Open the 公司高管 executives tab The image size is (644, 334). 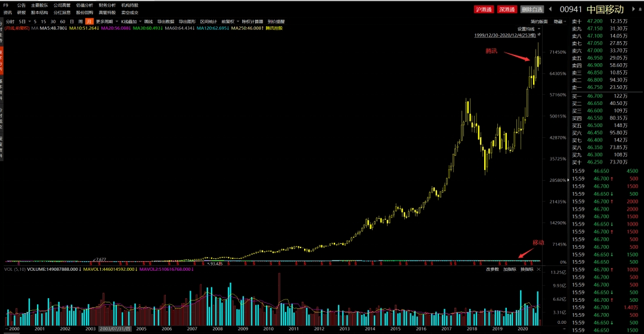(x=62, y=5)
